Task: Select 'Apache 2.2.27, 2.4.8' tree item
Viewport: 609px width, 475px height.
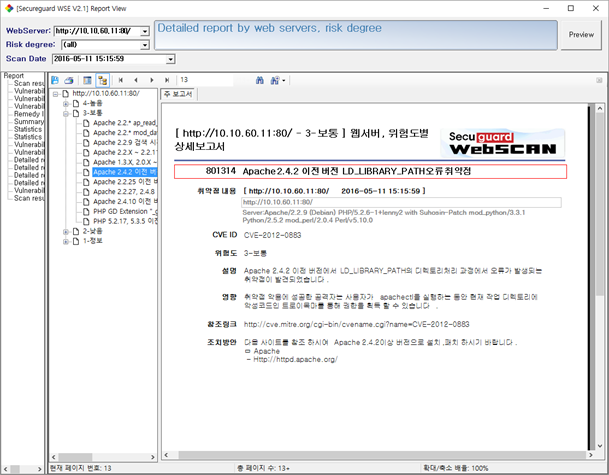Action: point(124,192)
